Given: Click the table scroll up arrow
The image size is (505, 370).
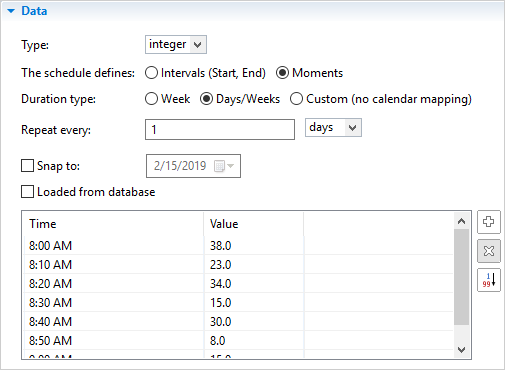Looking at the screenshot, I should pyautogui.click(x=462, y=221).
